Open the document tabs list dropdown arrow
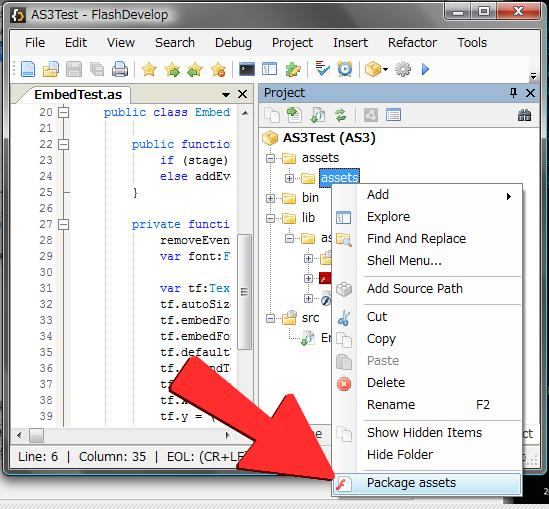Image resolution: width=549 pixels, height=509 pixels. [226, 95]
